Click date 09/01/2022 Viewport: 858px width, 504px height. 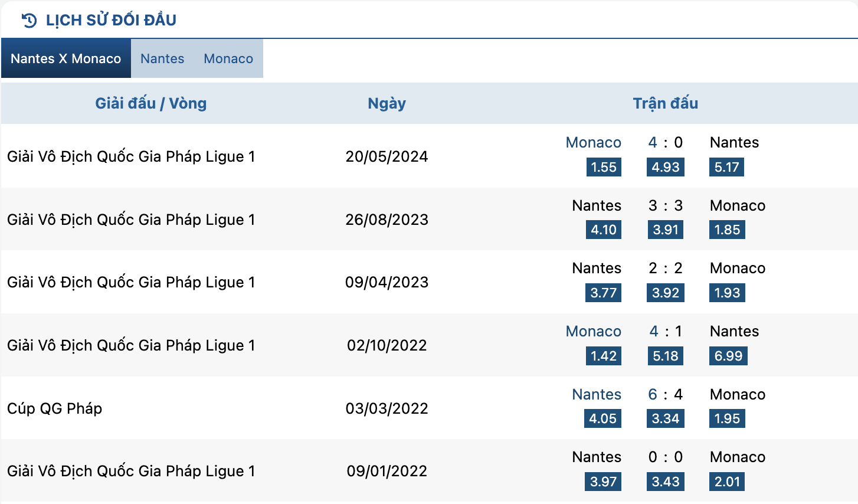click(x=387, y=471)
